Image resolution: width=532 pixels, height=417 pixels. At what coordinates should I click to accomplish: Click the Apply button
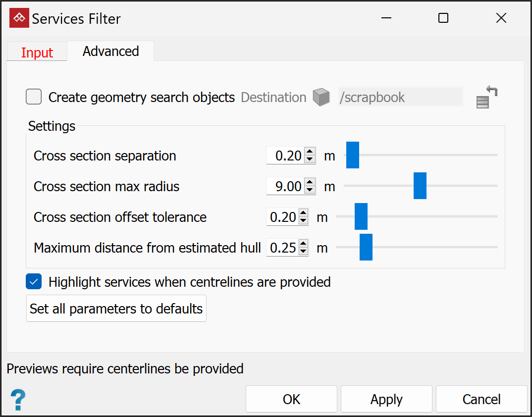pos(386,399)
